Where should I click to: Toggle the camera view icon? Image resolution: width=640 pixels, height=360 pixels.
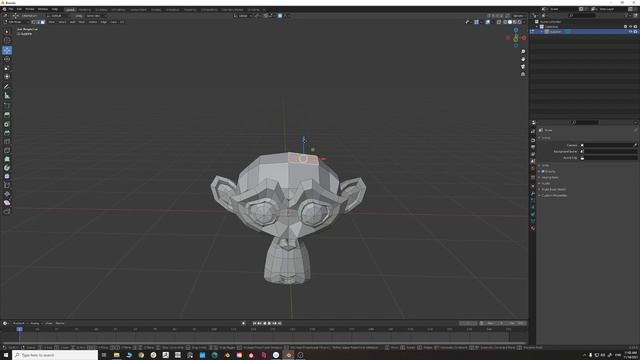(523, 67)
